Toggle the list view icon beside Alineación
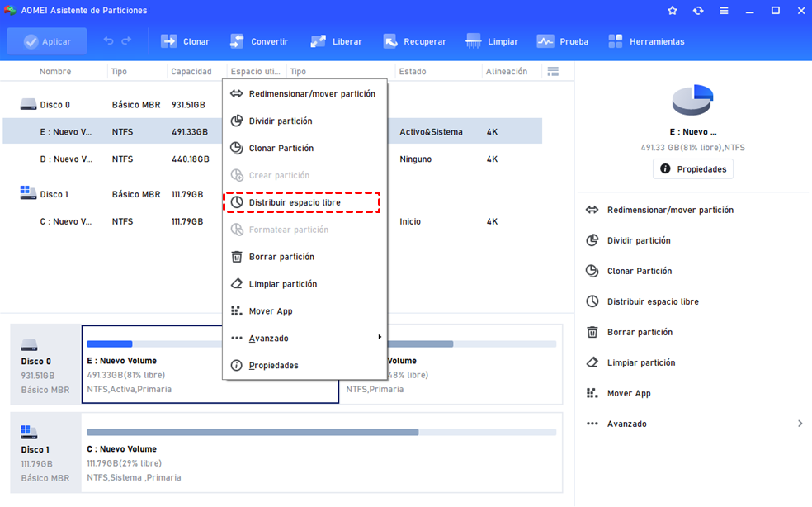The height and width of the screenshot is (507, 812). click(x=553, y=72)
